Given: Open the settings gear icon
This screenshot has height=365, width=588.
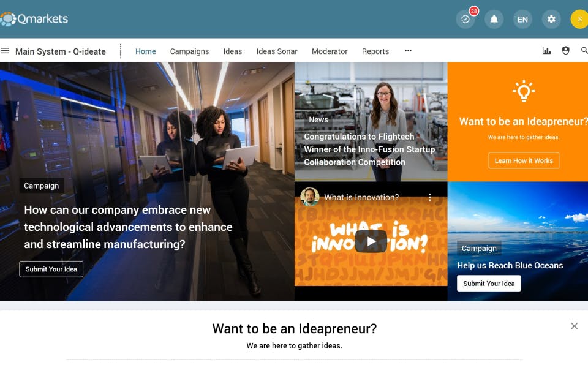Looking at the screenshot, I should click(x=551, y=19).
